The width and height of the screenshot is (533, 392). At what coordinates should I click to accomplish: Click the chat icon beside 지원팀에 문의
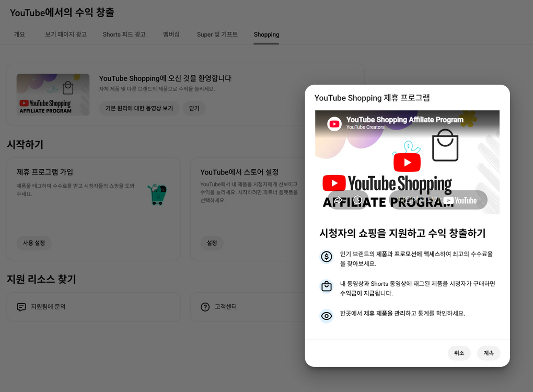(21, 307)
